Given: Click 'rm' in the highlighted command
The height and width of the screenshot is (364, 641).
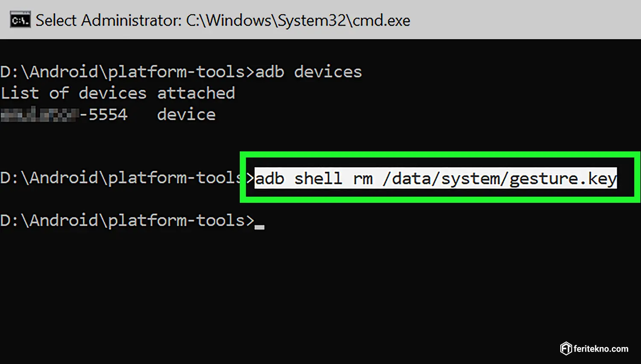Looking at the screenshot, I should pos(363,179).
